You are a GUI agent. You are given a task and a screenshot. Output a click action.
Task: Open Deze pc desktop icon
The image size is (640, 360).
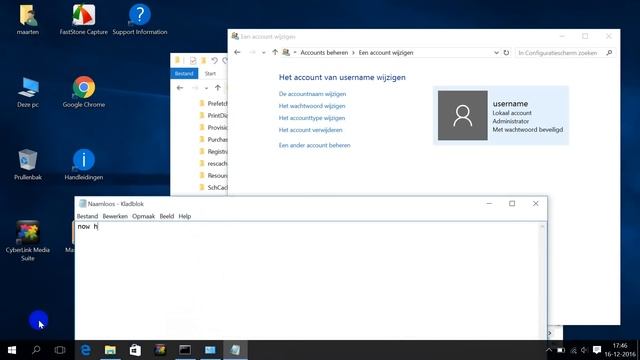click(x=28, y=92)
